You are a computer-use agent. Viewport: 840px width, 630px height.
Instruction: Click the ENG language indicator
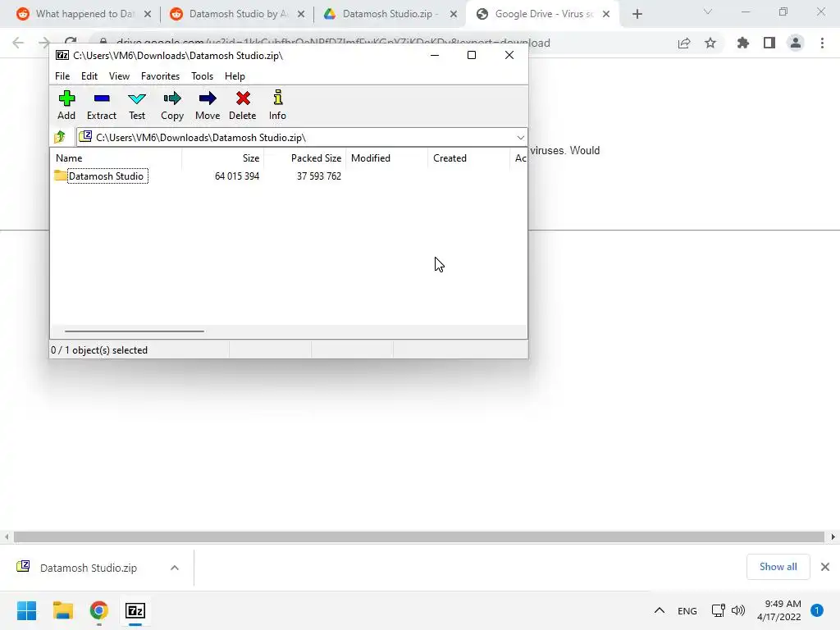click(x=687, y=610)
